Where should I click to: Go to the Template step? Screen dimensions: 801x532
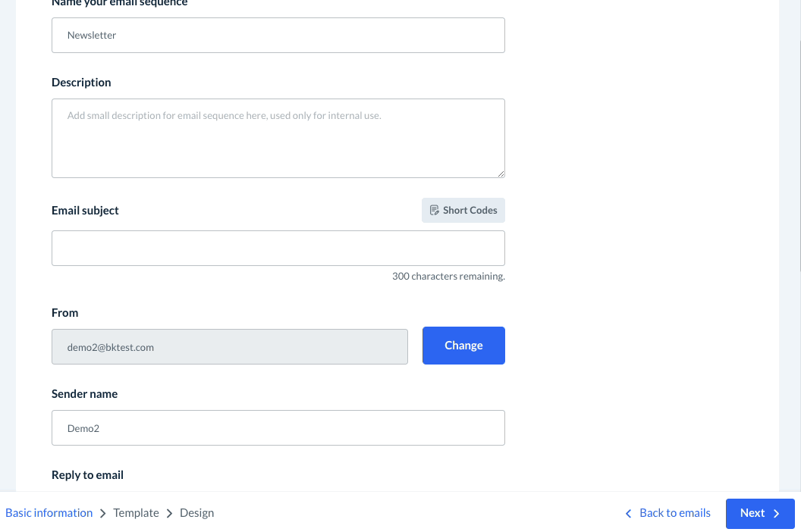(x=136, y=513)
